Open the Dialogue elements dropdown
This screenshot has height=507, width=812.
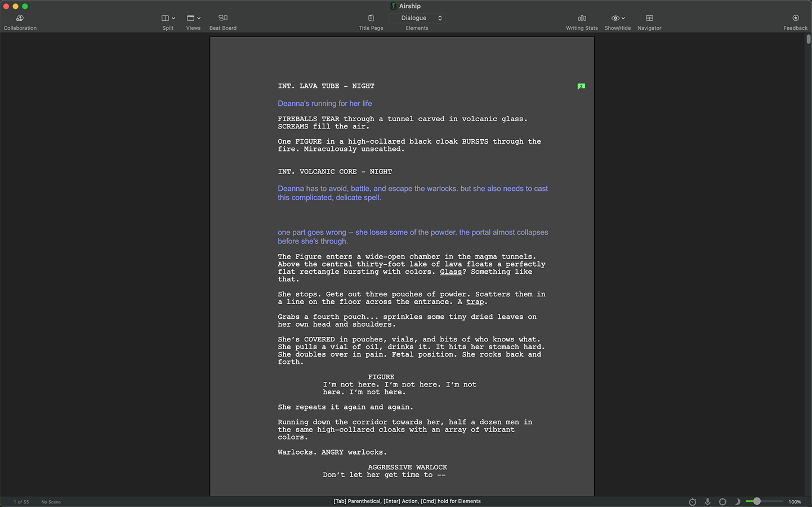417,18
